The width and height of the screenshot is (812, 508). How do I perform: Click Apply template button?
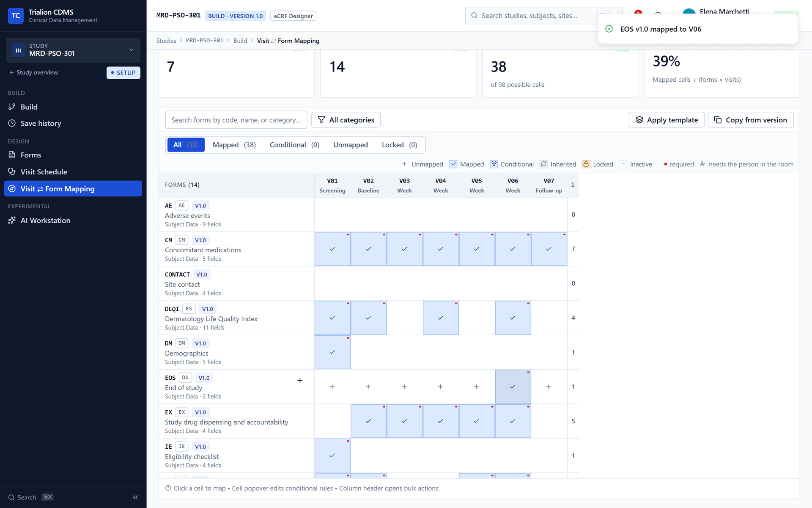click(667, 120)
